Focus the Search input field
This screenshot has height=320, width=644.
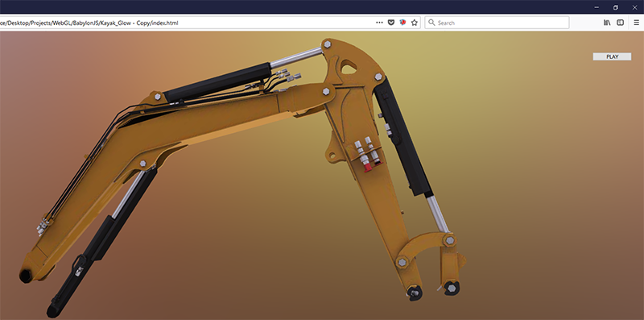(497, 23)
